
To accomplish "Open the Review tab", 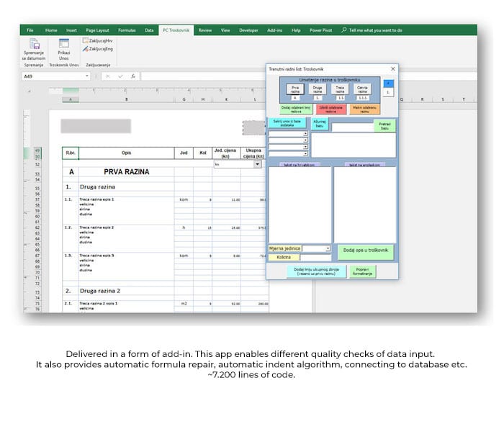I will (205, 30).
